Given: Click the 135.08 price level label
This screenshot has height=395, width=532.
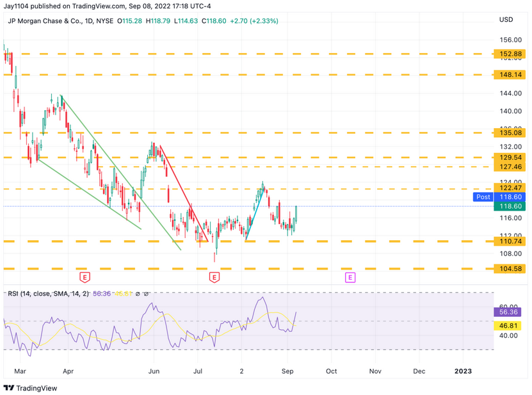Looking at the screenshot, I should [510, 133].
